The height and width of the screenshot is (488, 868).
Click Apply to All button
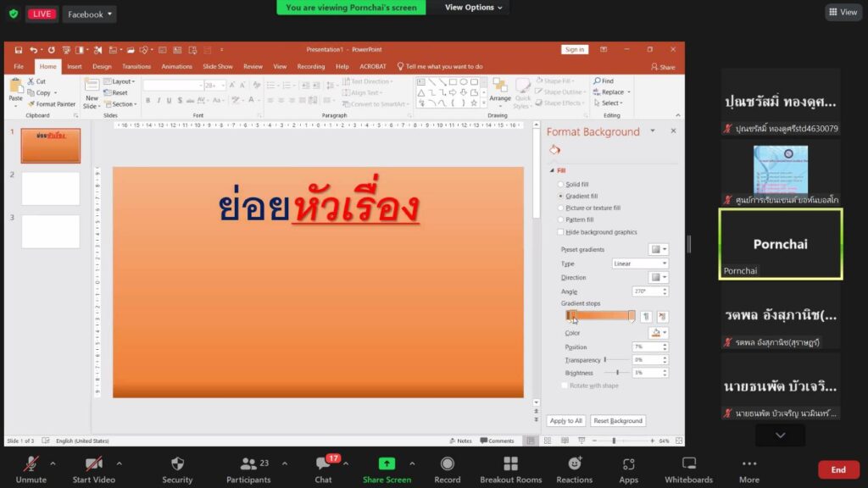tap(565, 421)
